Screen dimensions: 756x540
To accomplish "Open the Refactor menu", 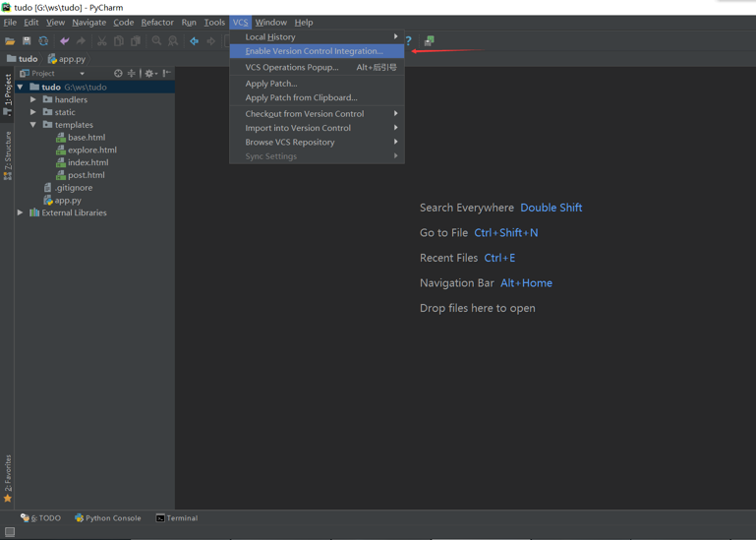I will 157,23.
